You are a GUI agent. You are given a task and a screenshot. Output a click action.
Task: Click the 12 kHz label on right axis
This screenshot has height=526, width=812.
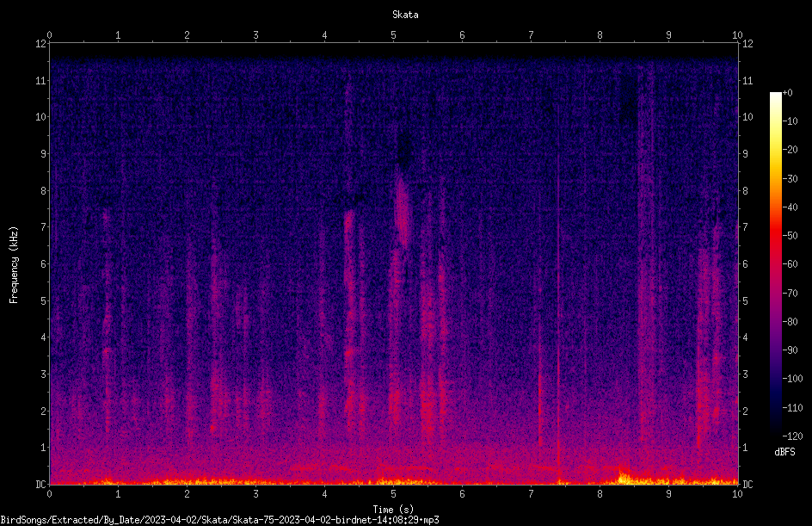[x=747, y=44]
